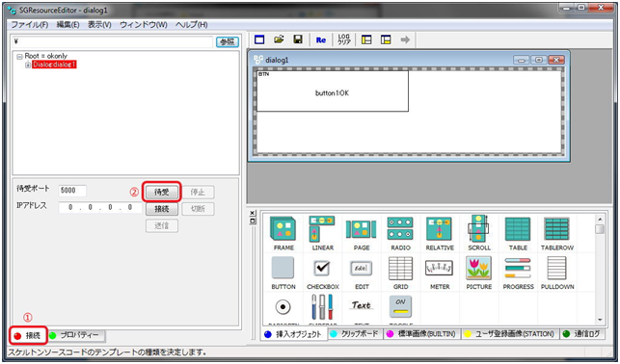This screenshot has height=364, width=620.
Task: Switch to the 標準画像(BUILTIN) tab
Action: (x=421, y=334)
